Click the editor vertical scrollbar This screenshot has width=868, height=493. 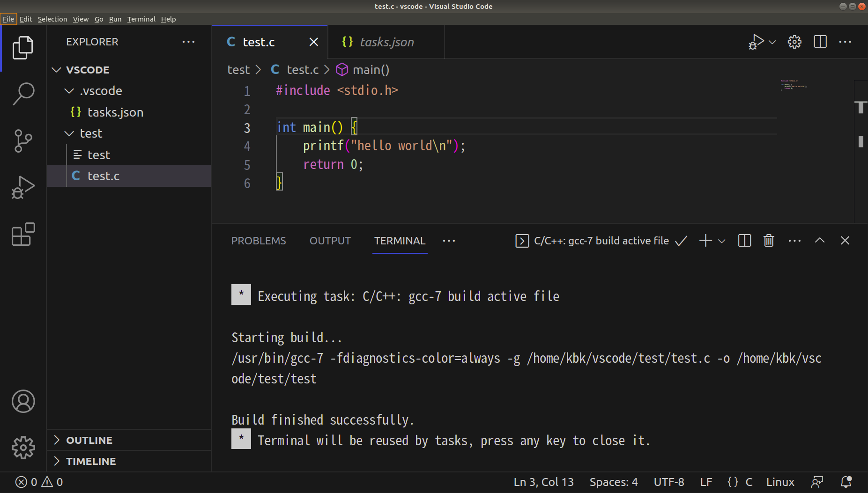tap(861, 151)
